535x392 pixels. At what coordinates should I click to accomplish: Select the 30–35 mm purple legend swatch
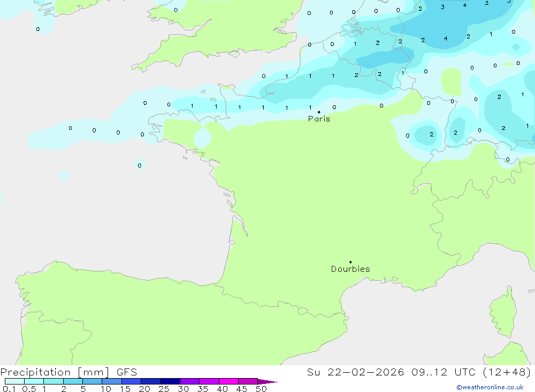190,381
